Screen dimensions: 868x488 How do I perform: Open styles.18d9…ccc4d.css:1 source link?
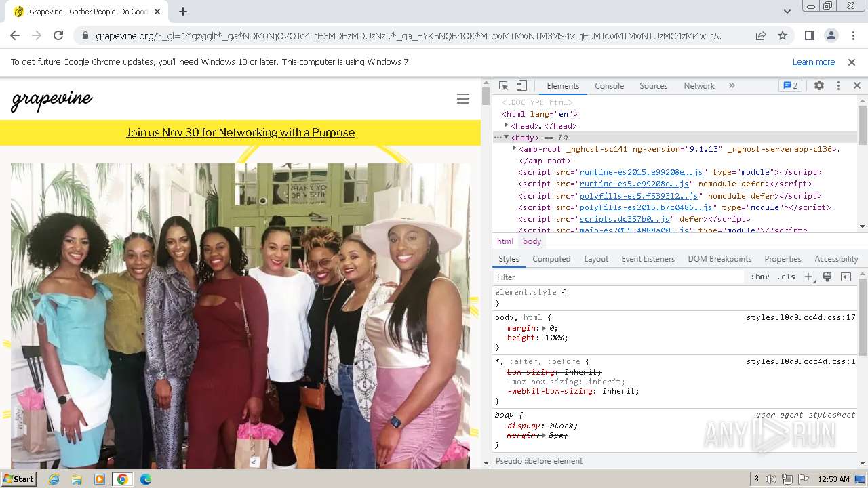click(801, 361)
